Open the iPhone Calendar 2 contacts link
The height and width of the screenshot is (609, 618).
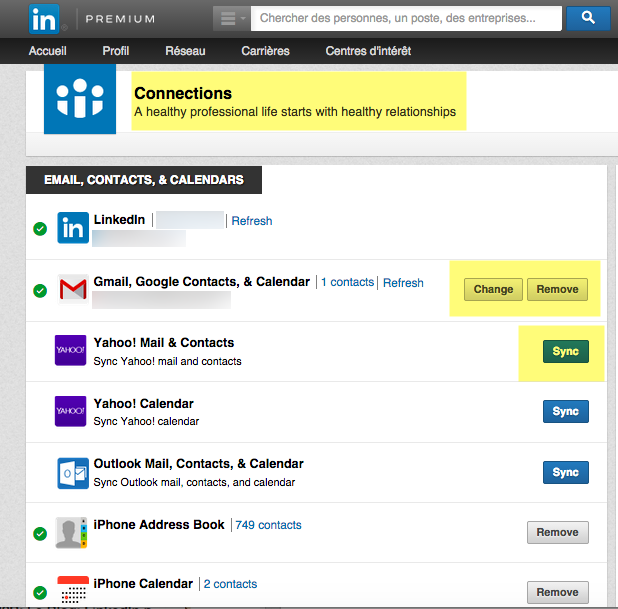tap(230, 584)
